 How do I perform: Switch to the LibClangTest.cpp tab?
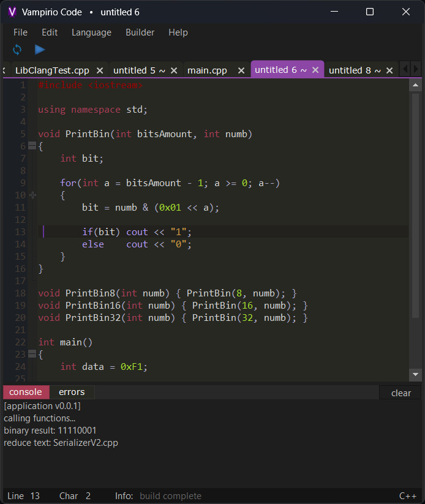coord(52,70)
